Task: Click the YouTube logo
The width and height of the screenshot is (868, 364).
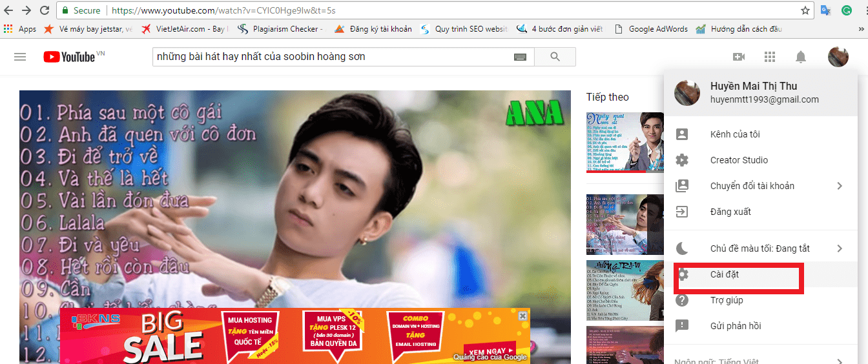Action: (69, 57)
